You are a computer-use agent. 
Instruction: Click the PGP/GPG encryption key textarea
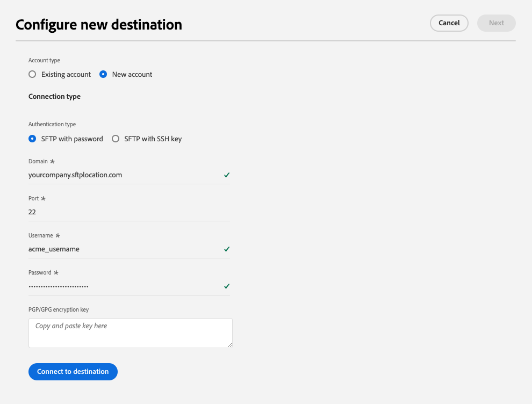coord(130,333)
